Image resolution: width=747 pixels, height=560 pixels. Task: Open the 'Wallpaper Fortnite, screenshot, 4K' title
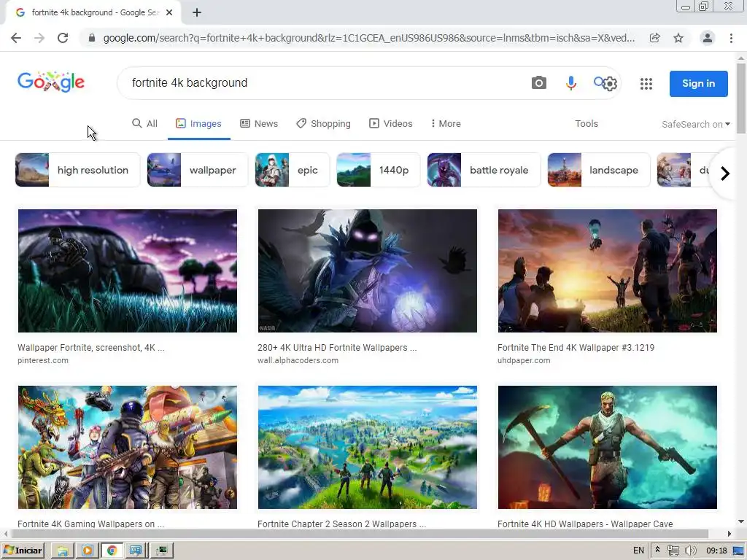click(x=91, y=348)
